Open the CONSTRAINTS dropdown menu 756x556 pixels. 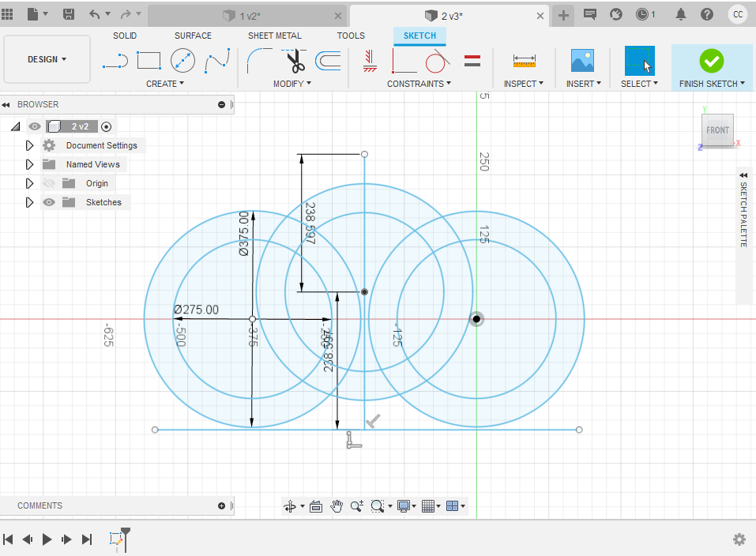(419, 84)
